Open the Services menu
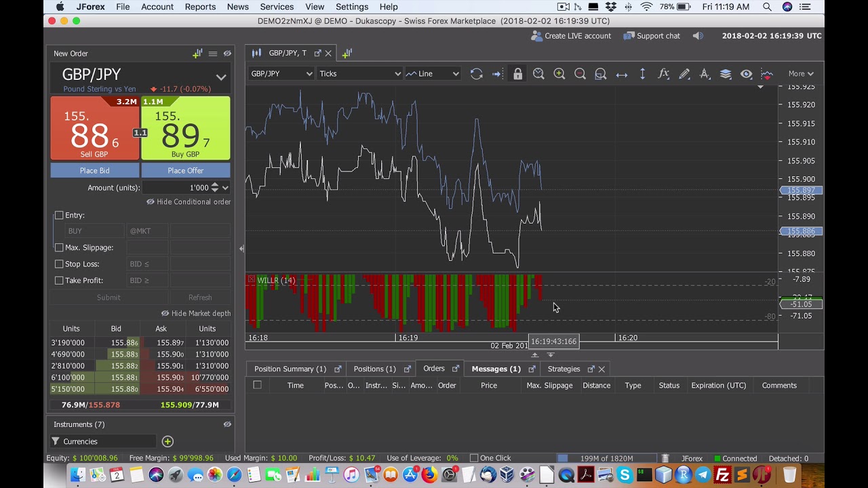Viewport: 868px width, 488px height. tap(277, 7)
